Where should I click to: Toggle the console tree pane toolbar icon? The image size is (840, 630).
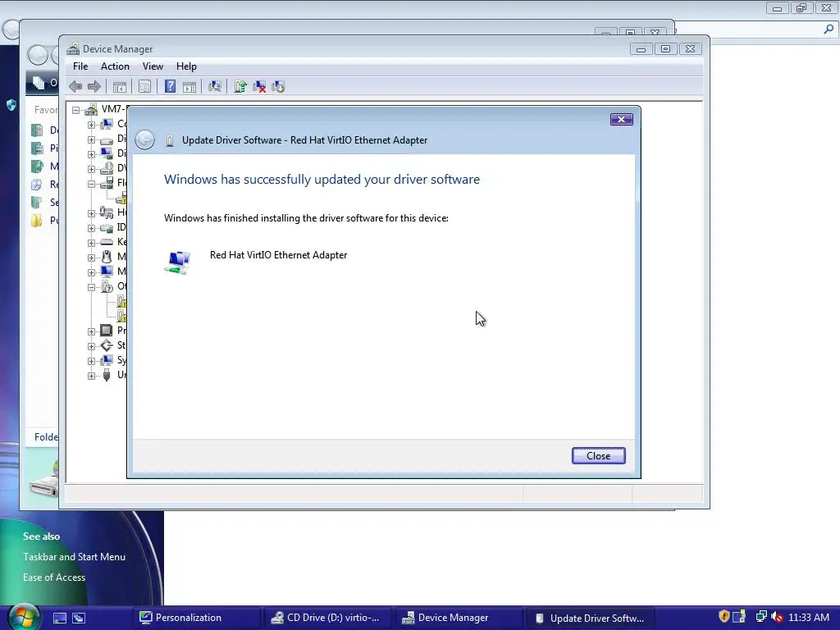pyautogui.click(x=120, y=87)
